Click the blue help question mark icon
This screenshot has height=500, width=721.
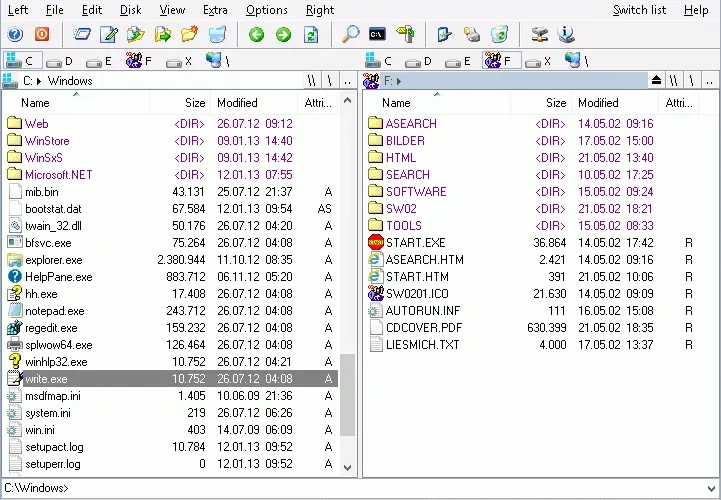point(15,34)
